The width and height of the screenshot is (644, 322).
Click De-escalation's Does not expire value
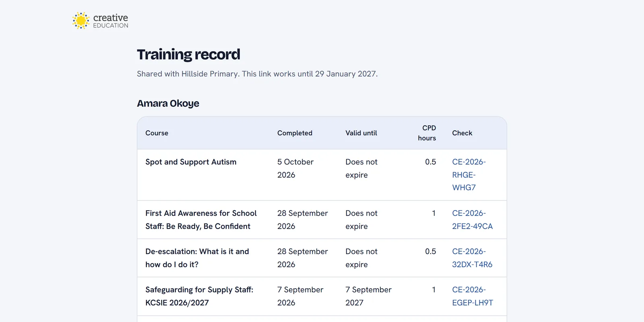click(x=361, y=258)
